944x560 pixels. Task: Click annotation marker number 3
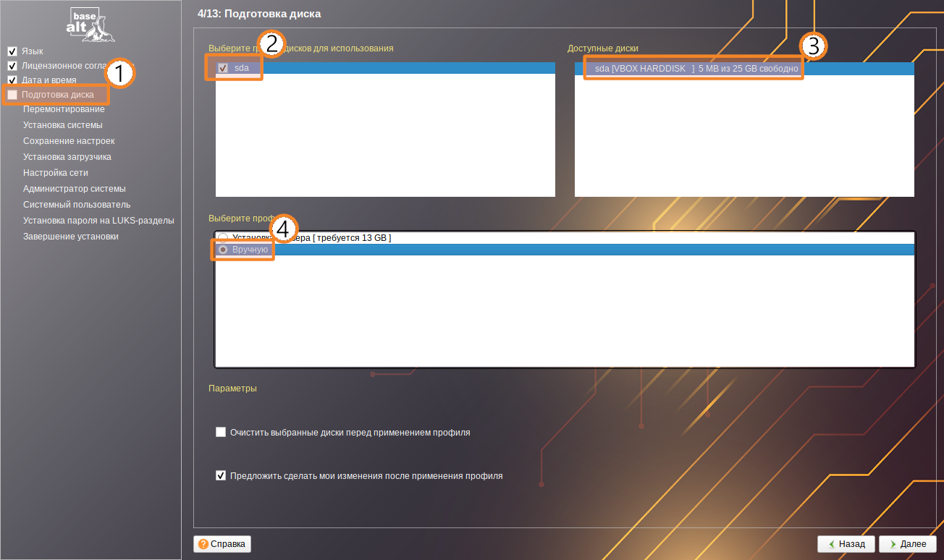813,46
